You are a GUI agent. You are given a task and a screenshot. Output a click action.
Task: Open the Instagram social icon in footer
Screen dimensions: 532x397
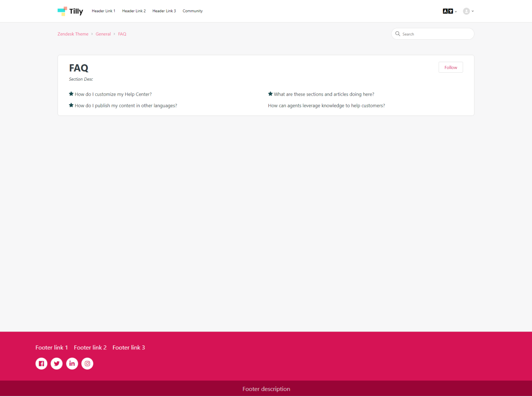(x=87, y=364)
